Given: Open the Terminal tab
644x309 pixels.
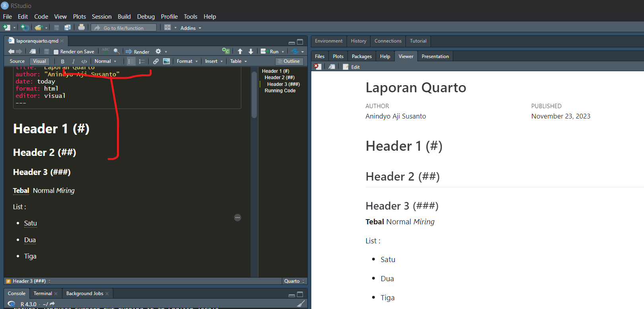Looking at the screenshot, I should click(x=43, y=293).
